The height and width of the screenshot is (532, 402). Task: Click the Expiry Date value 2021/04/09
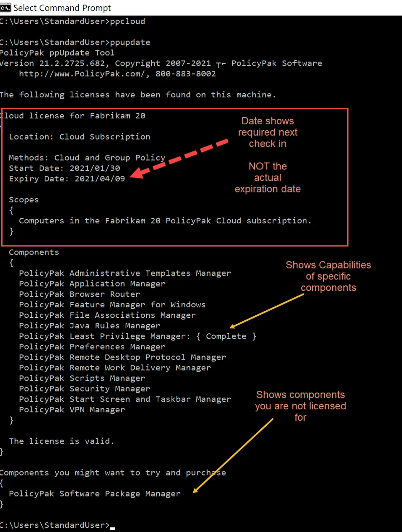[100, 179]
